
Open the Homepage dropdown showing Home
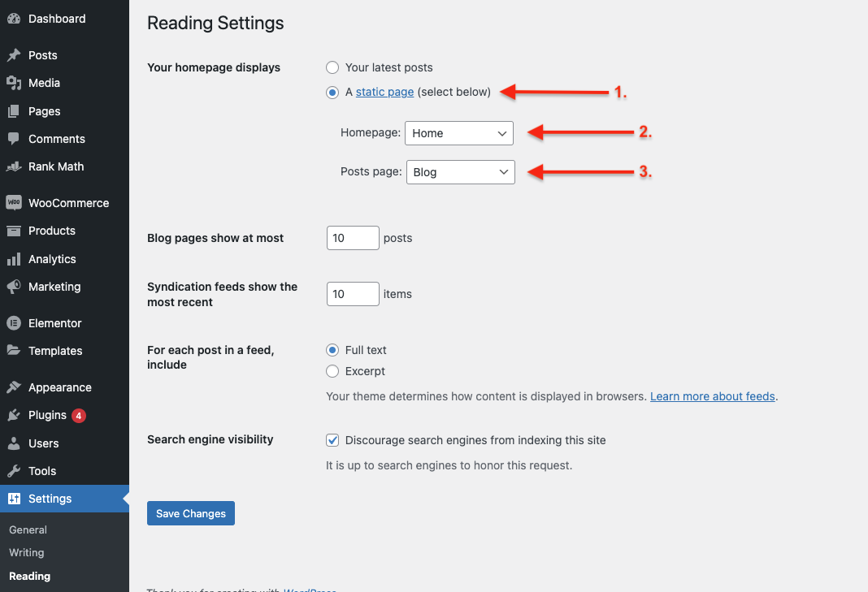tap(459, 133)
